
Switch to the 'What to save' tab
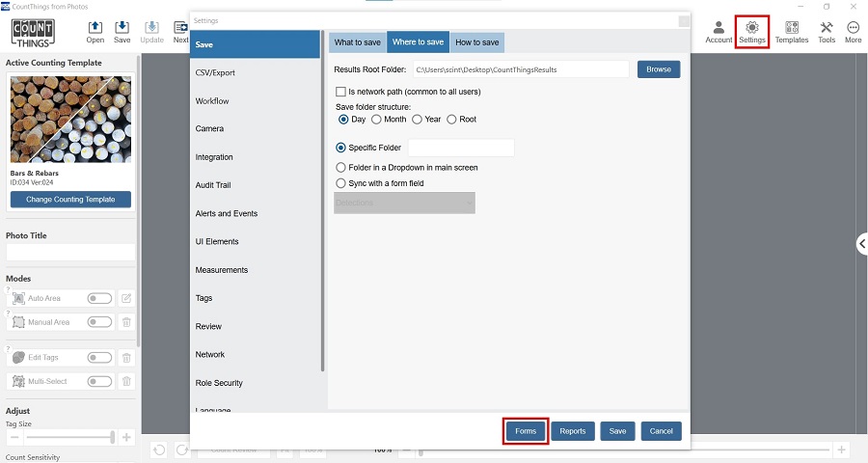click(357, 42)
